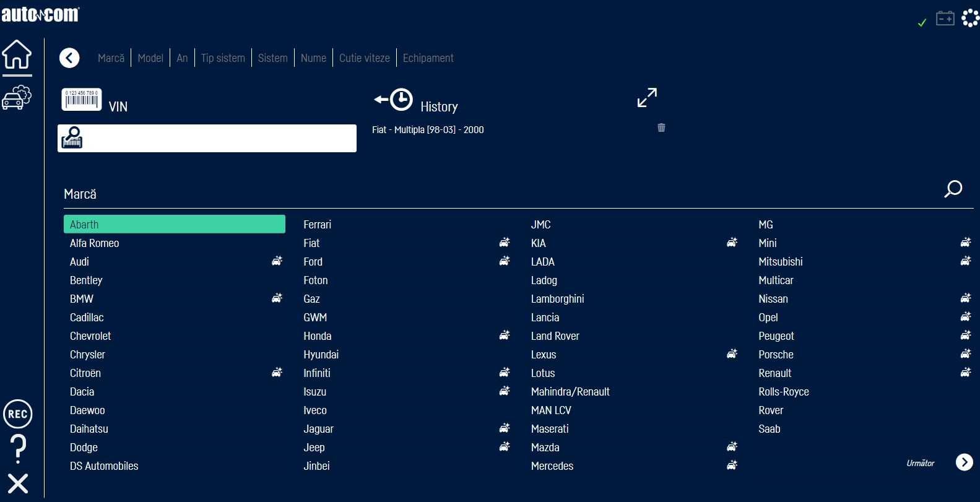Click the car icon beside BMW
The image size is (980, 502).
pos(277,298)
